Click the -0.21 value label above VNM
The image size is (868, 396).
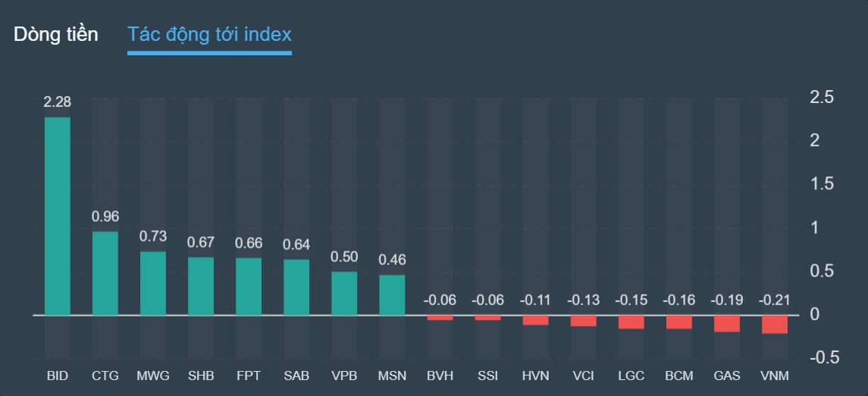point(775,300)
